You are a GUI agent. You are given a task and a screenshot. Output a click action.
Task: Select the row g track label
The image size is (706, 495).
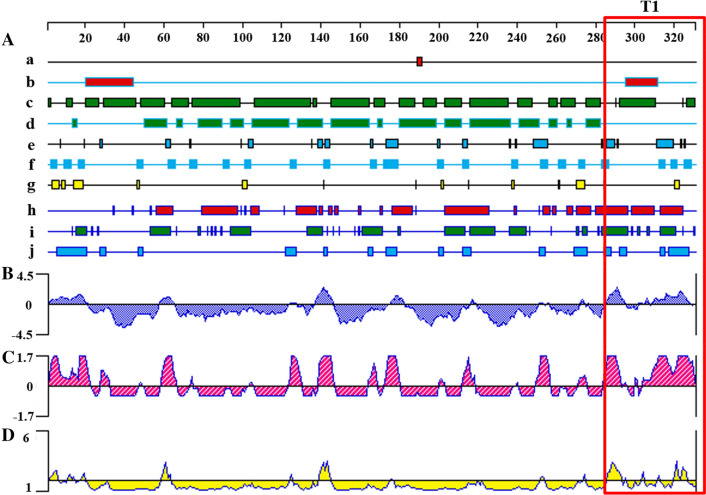[x=32, y=185]
